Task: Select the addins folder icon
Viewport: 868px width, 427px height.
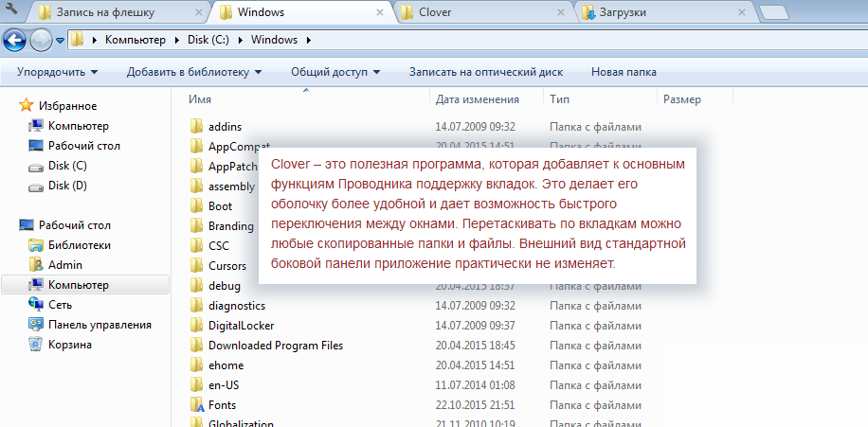Action: pyautogui.click(x=196, y=127)
